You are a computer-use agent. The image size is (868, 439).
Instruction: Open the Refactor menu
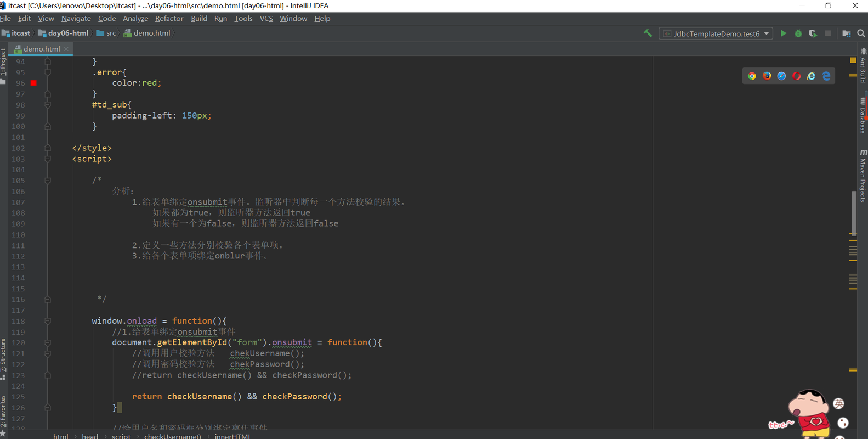pos(169,19)
